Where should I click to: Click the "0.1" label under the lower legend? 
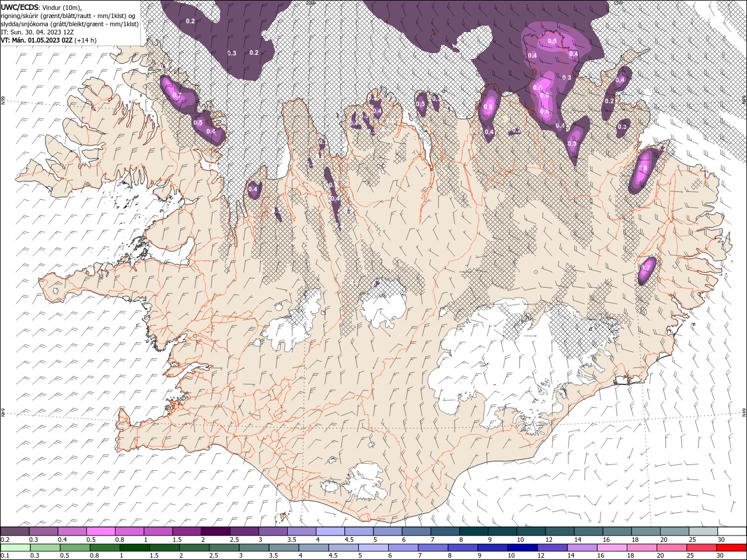(5, 556)
